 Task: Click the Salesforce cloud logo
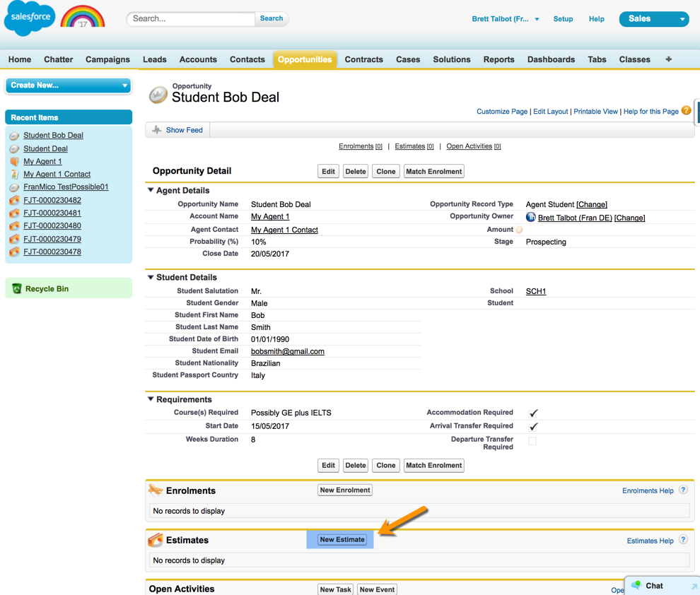pyautogui.click(x=29, y=18)
